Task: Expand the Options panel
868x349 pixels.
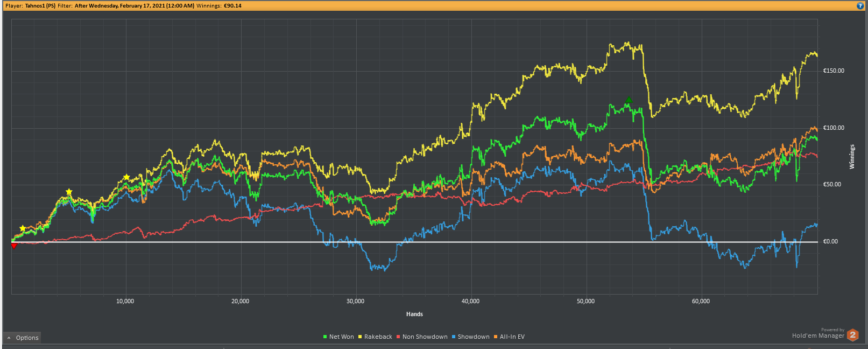Action: [x=22, y=338]
